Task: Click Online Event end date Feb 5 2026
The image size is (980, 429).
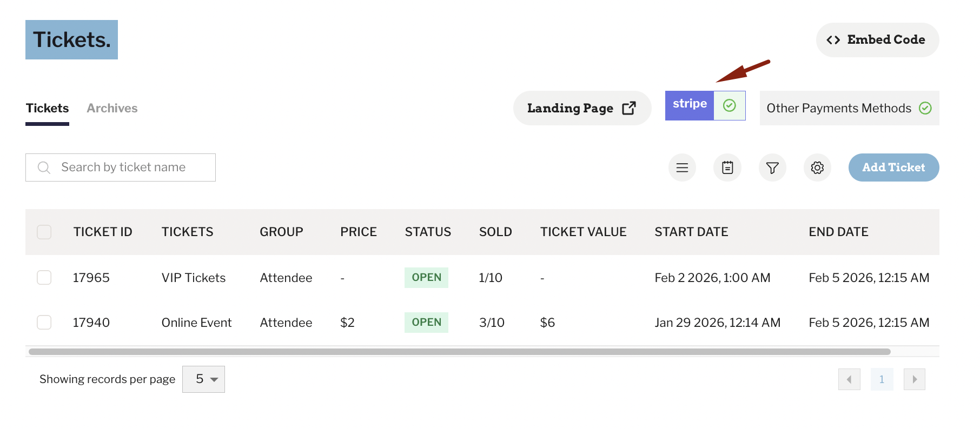Action: (x=869, y=323)
